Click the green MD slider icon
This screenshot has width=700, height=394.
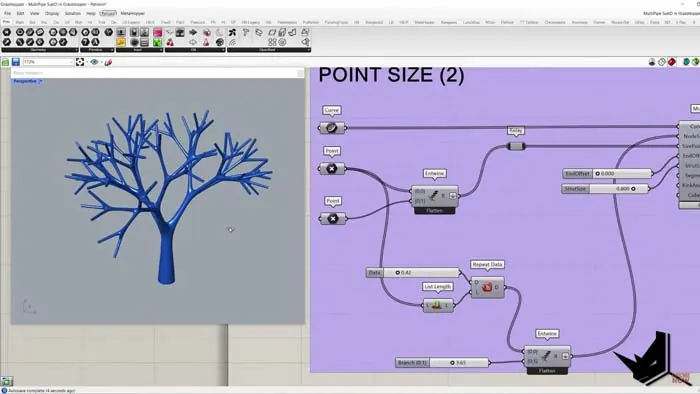point(158,42)
